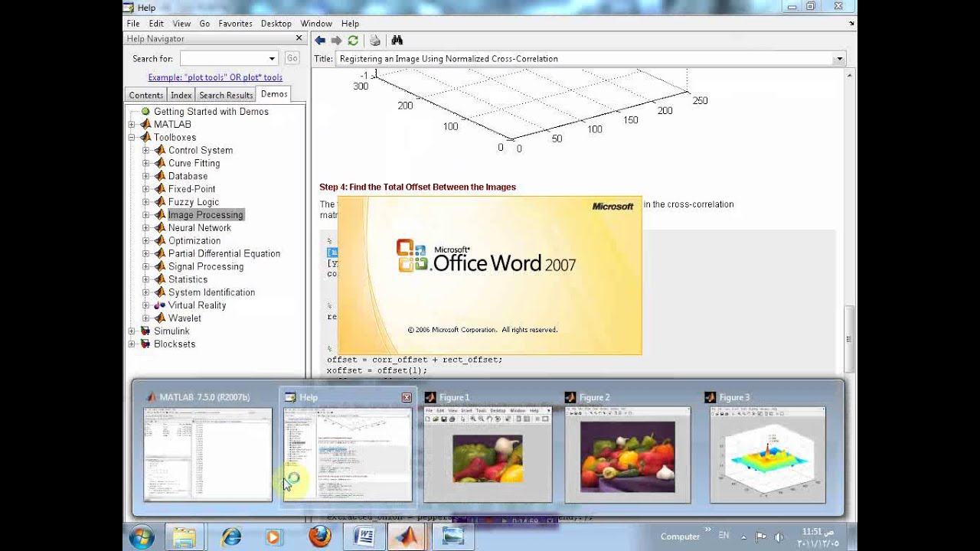Select Optimization toolbox item
Viewport: 980px width, 551px height.
pos(194,241)
